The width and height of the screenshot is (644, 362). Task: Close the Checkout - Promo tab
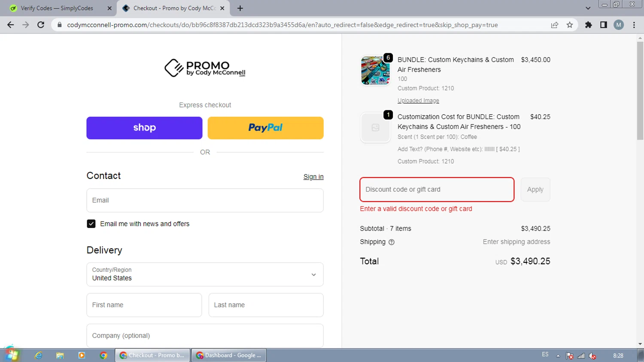coord(222,8)
